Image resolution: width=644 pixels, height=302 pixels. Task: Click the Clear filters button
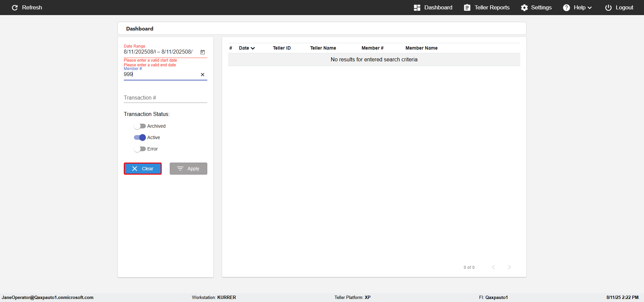pos(143,169)
